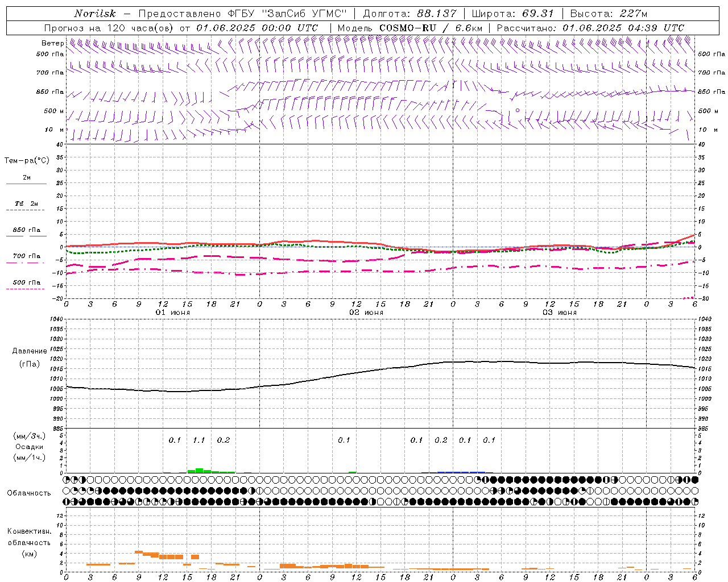Viewport: 728px width, 582px height.
Task: Select the 'Долгота: 88.137' longitude value
Action: [x=409, y=14]
